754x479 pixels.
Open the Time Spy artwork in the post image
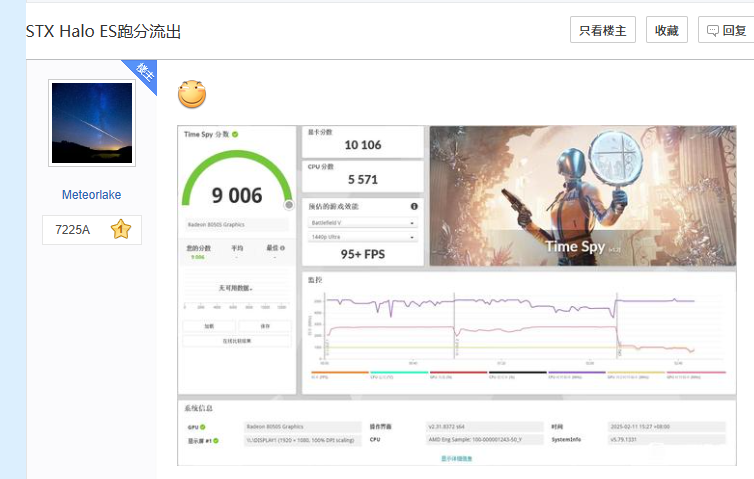coord(582,196)
